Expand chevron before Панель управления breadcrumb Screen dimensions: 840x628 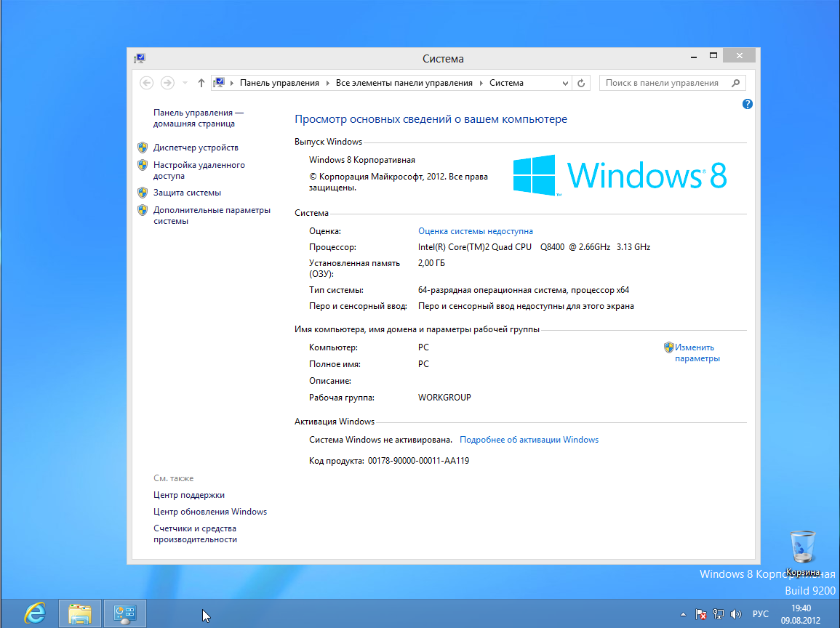[232, 83]
